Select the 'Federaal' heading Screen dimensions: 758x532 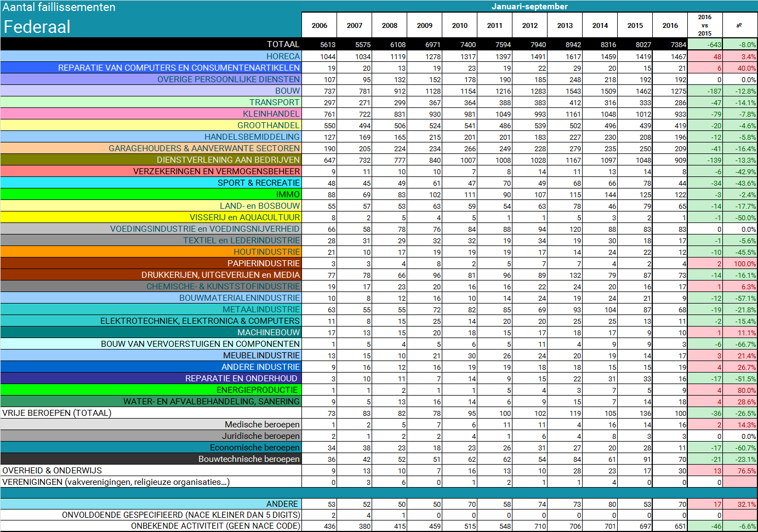click(37, 26)
